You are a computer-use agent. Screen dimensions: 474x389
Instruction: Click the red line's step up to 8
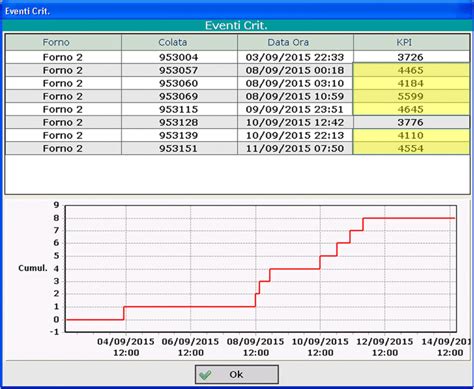(x=363, y=224)
